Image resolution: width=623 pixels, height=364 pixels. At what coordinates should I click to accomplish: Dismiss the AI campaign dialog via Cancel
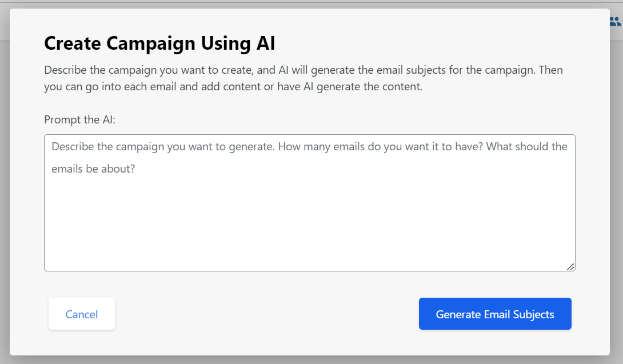[x=81, y=314]
